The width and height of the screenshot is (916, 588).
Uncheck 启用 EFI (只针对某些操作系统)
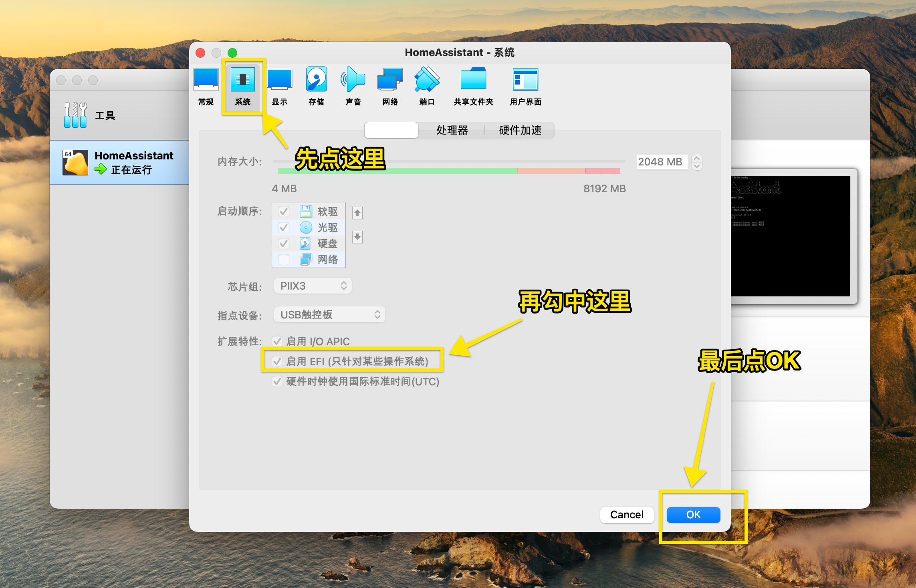(x=277, y=361)
